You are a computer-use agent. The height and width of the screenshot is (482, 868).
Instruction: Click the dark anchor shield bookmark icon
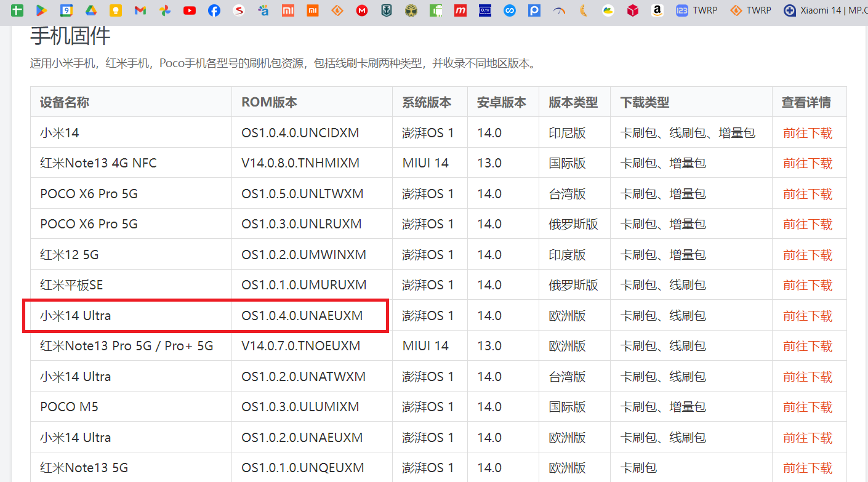387,10
